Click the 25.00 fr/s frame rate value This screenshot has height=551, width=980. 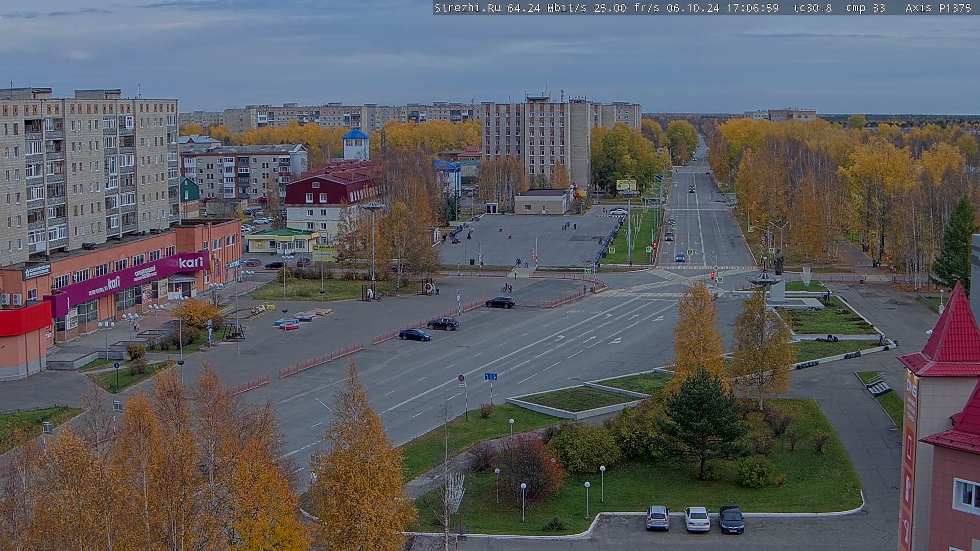(x=626, y=8)
